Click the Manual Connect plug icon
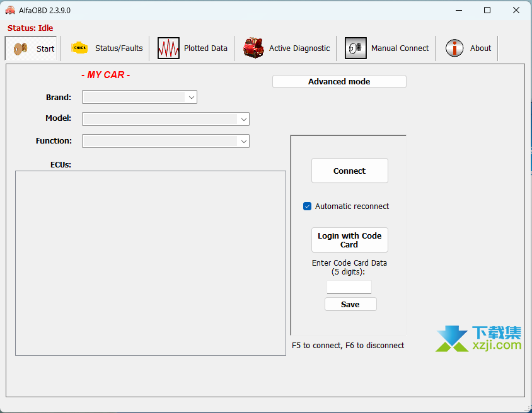The image size is (532, 413). coord(356,48)
